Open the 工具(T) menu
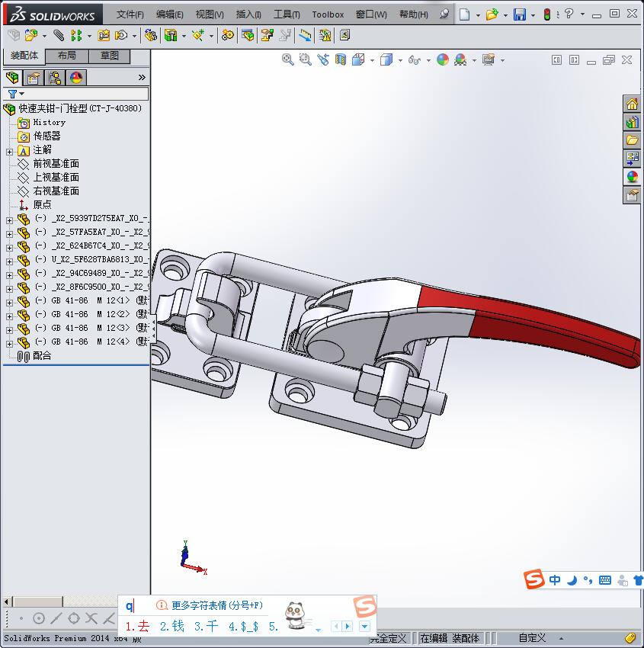The height and width of the screenshot is (648, 644). point(287,14)
